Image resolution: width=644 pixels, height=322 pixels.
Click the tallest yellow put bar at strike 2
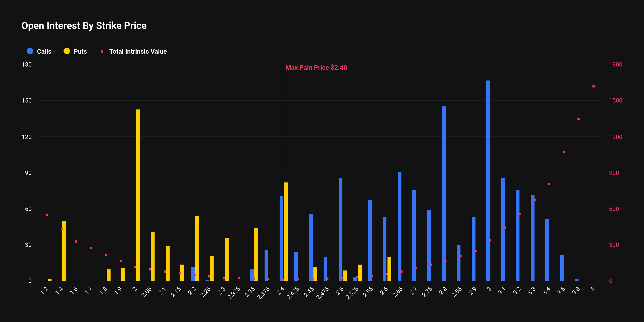(138, 195)
